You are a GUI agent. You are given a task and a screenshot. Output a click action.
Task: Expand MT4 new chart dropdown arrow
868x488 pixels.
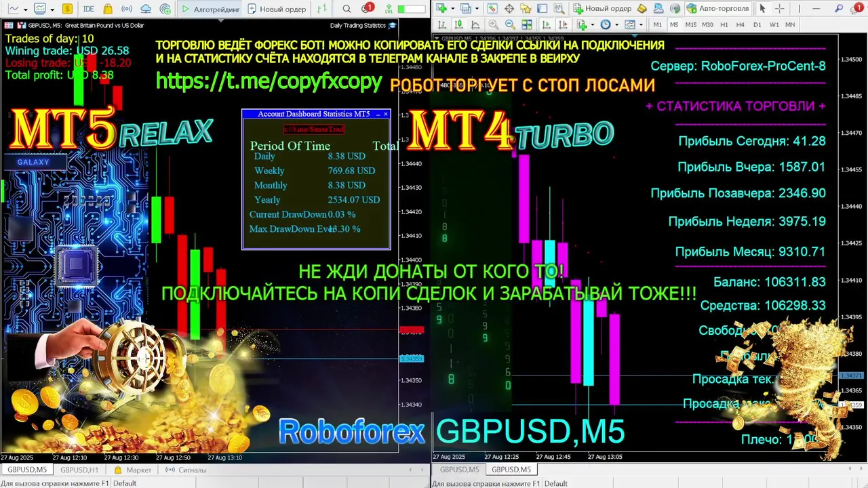tap(452, 9)
